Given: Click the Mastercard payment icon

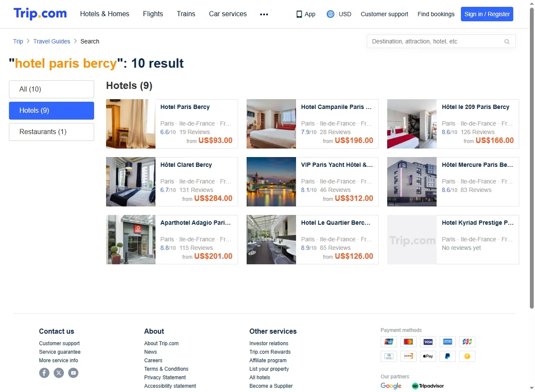Looking at the screenshot, I should 408,342.
